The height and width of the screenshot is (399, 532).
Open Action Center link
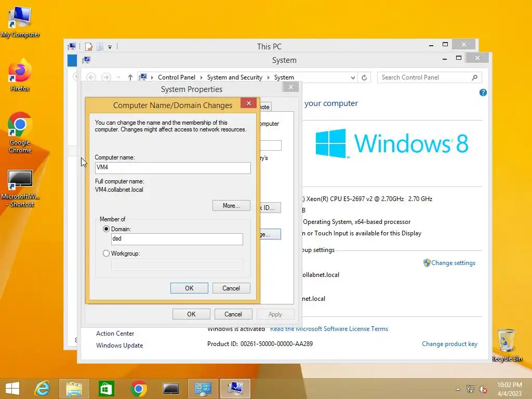115,333
